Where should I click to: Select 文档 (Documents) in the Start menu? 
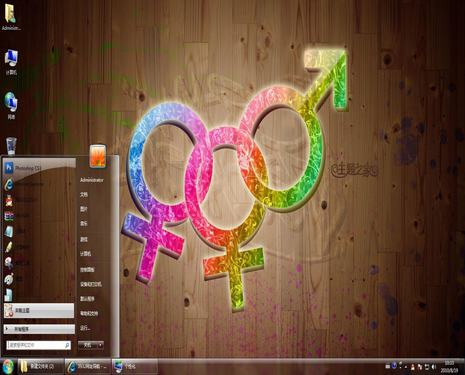click(x=84, y=194)
